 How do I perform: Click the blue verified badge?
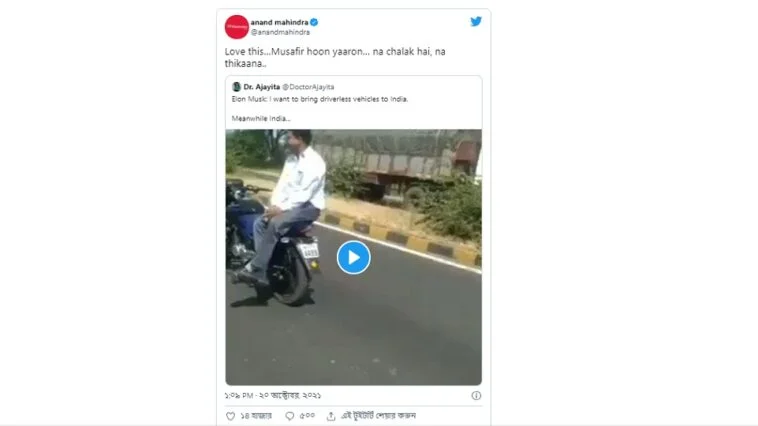[314, 22]
